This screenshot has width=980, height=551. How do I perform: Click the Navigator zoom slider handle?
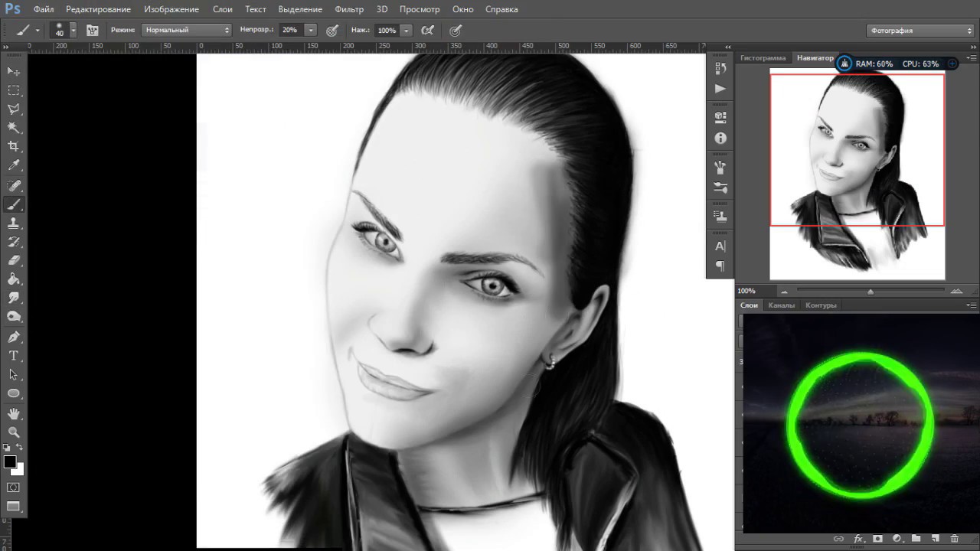(x=871, y=292)
